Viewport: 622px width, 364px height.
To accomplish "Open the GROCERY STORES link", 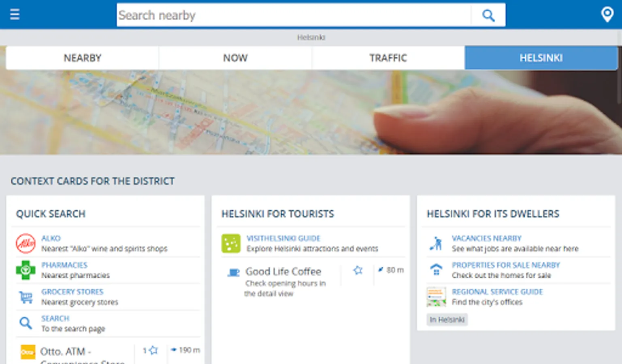I will click(72, 292).
